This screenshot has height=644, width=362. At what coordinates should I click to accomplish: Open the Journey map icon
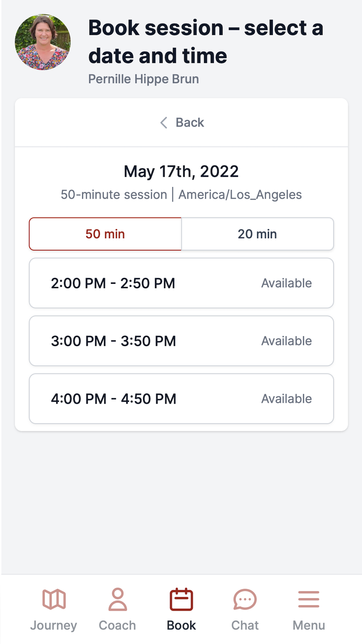click(54, 599)
